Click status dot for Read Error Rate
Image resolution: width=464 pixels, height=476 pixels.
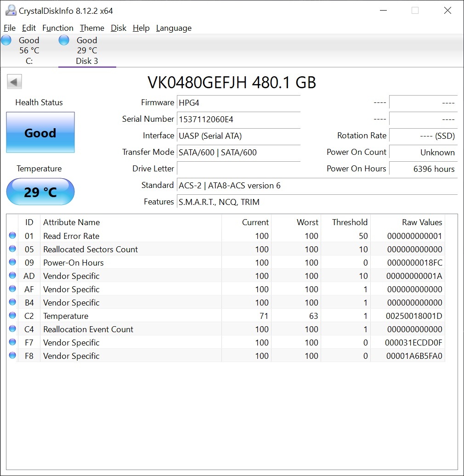coord(12,235)
